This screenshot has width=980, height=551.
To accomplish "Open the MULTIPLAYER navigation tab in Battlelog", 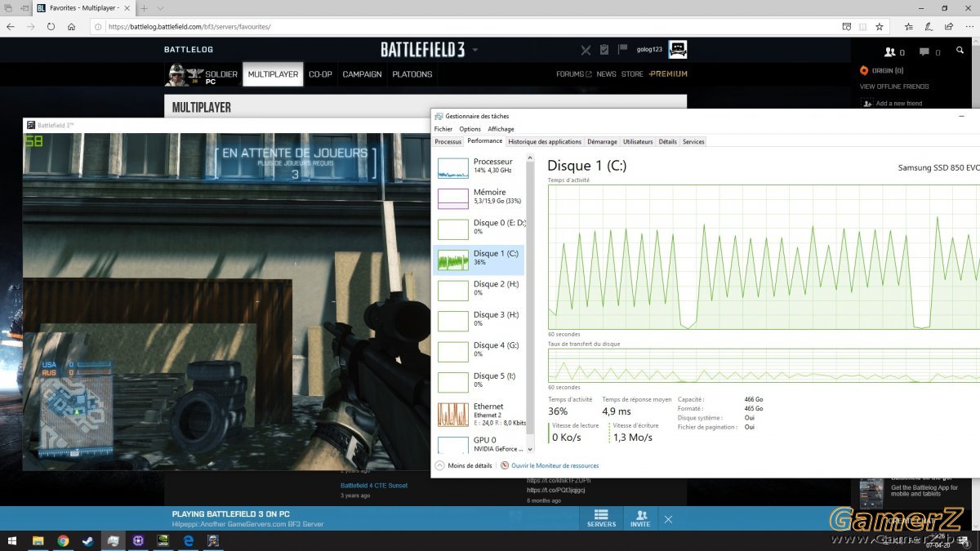I will (x=273, y=74).
